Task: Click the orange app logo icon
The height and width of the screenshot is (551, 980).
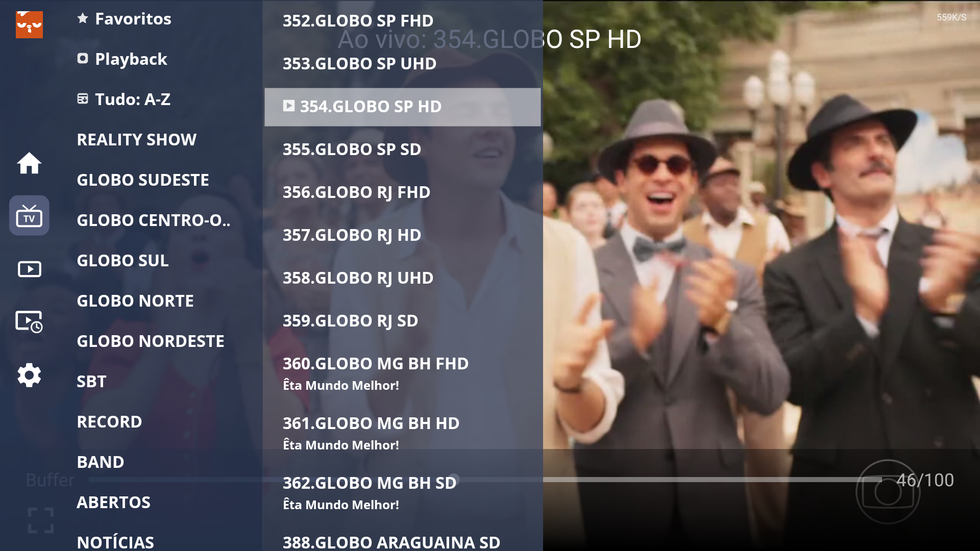Action: pos(29,24)
